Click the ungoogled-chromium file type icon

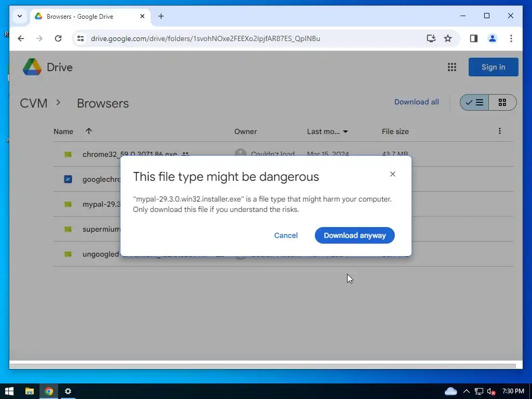(68, 254)
